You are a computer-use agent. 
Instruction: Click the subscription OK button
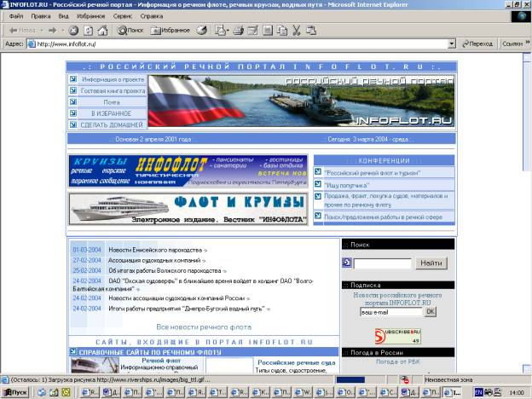coord(431,311)
